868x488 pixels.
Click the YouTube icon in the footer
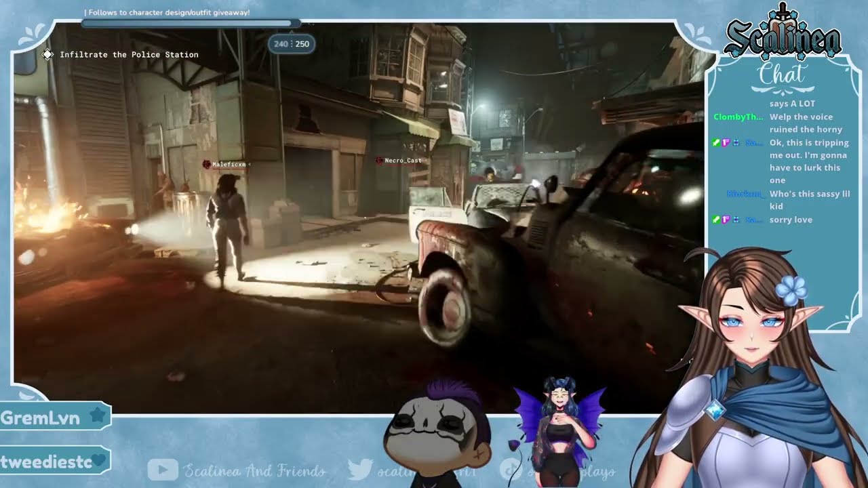[162, 470]
